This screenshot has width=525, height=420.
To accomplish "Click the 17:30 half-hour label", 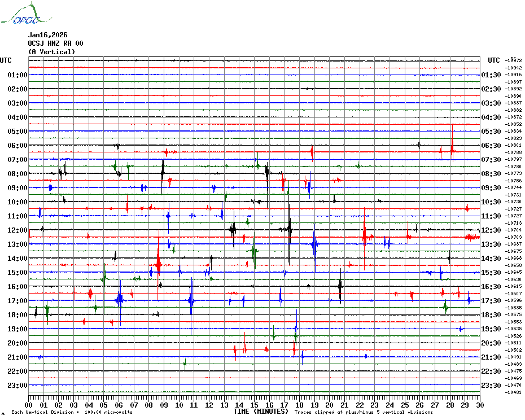I will [x=491, y=300].
